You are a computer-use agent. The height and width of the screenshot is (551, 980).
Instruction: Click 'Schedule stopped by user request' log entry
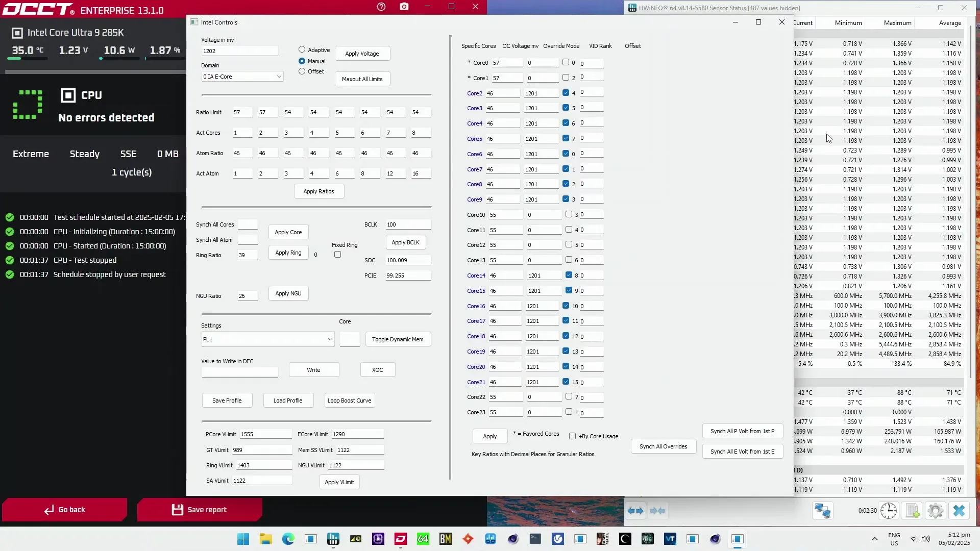pyautogui.click(x=109, y=274)
